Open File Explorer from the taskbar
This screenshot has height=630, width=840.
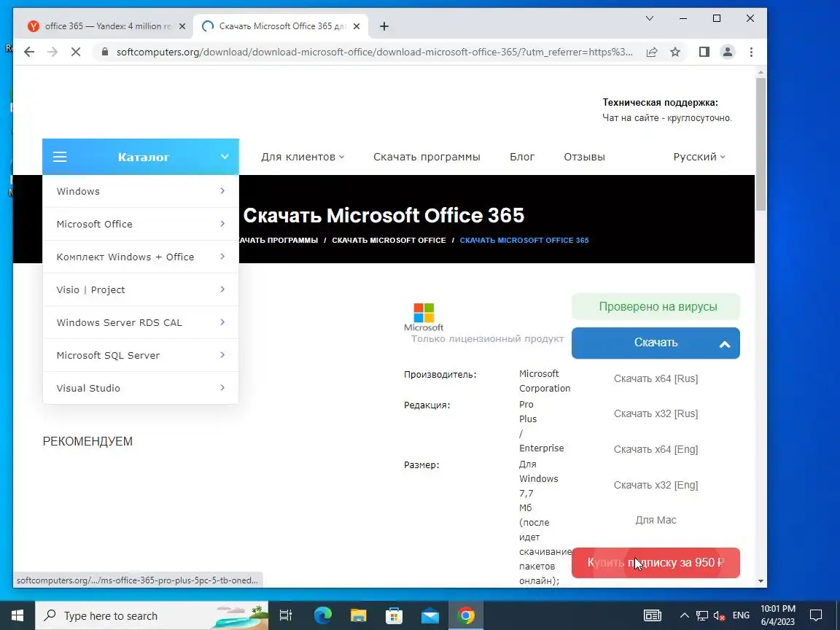tap(358, 615)
